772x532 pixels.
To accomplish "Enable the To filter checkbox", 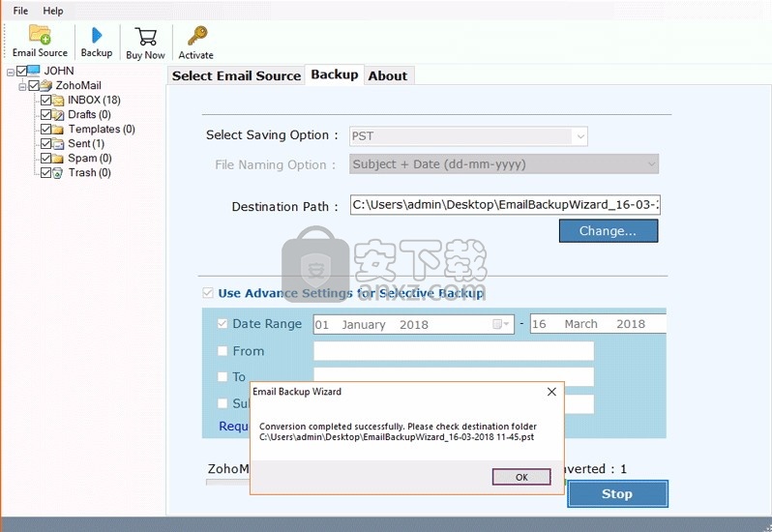I will click(223, 376).
